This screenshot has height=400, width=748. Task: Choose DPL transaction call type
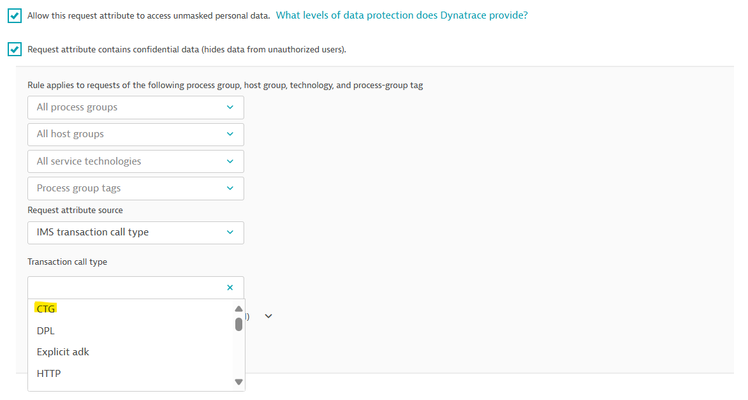tap(46, 331)
